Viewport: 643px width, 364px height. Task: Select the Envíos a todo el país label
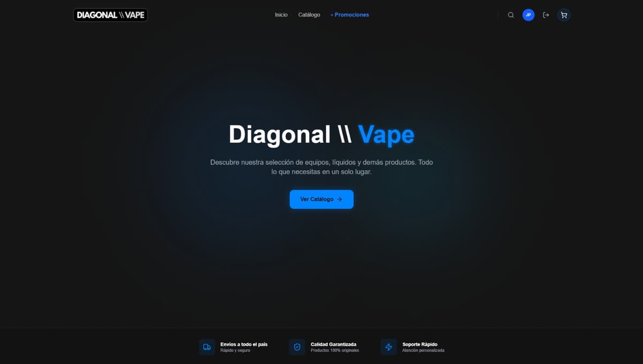point(244,344)
